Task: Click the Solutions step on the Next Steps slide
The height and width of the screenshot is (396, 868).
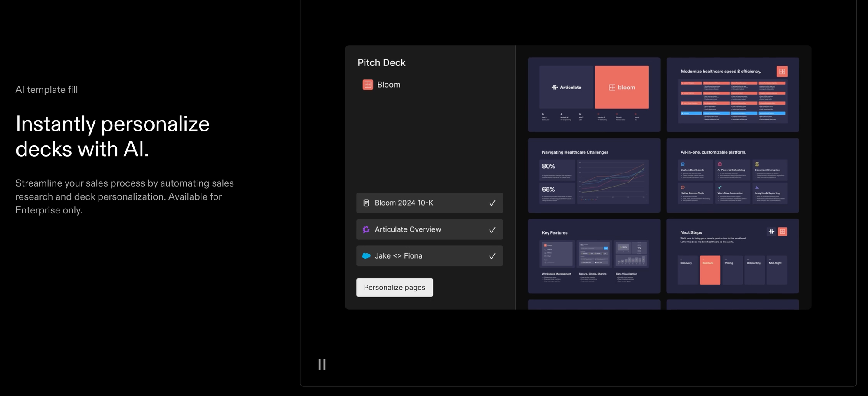Action: pos(710,270)
